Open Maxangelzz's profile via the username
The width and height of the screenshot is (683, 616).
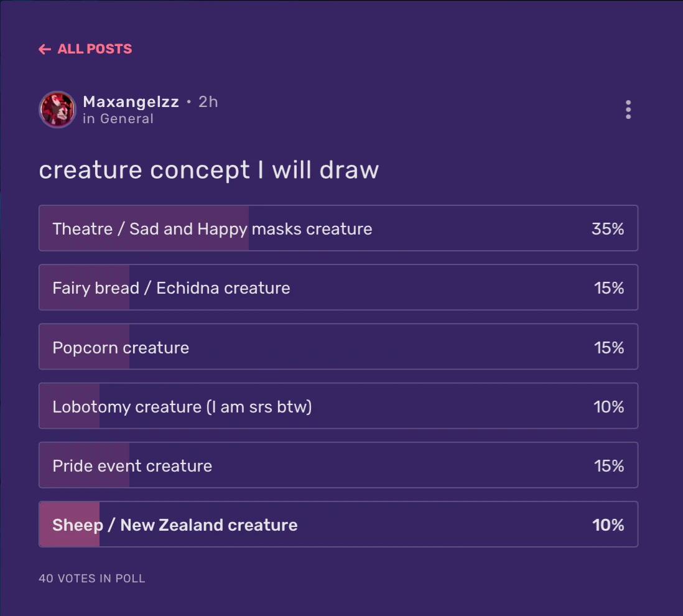(131, 101)
